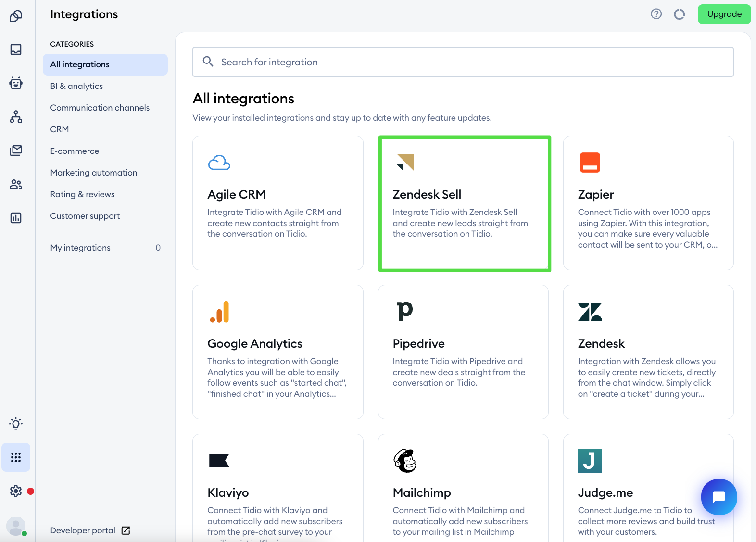Viewport: 756px width, 542px height.
Task: Open the Agile CRM card title
Action: tap(237, 194)
